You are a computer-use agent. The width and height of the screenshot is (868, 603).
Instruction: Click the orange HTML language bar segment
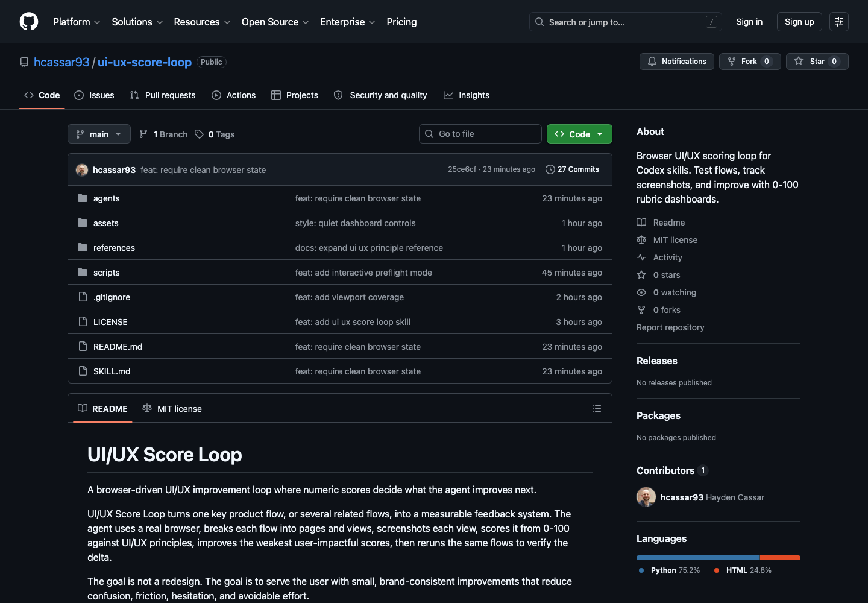pos(780,558)
